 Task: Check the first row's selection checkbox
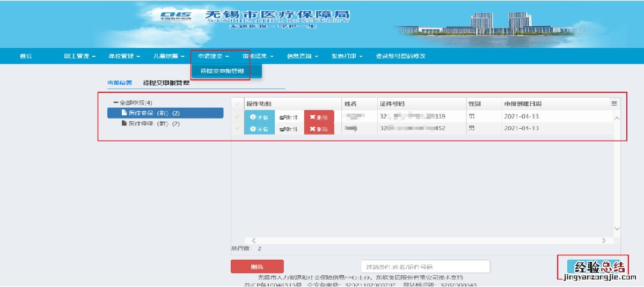click(x=238, y=117)
